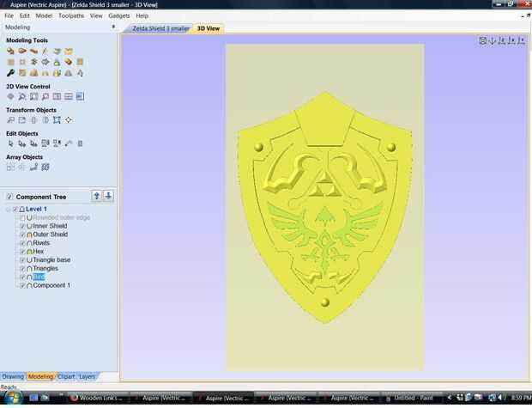Viewport: 532px width, 408px height.
Task: Open the Windows Start menu
Action: (x=13, y=398)
